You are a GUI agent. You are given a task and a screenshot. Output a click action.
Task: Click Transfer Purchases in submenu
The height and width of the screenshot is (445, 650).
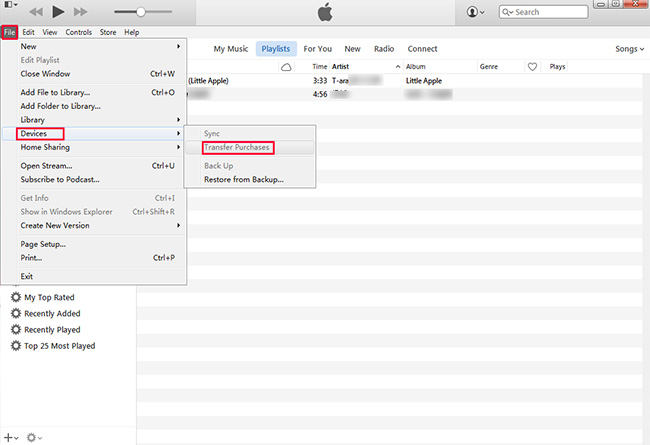coord(250,148)
